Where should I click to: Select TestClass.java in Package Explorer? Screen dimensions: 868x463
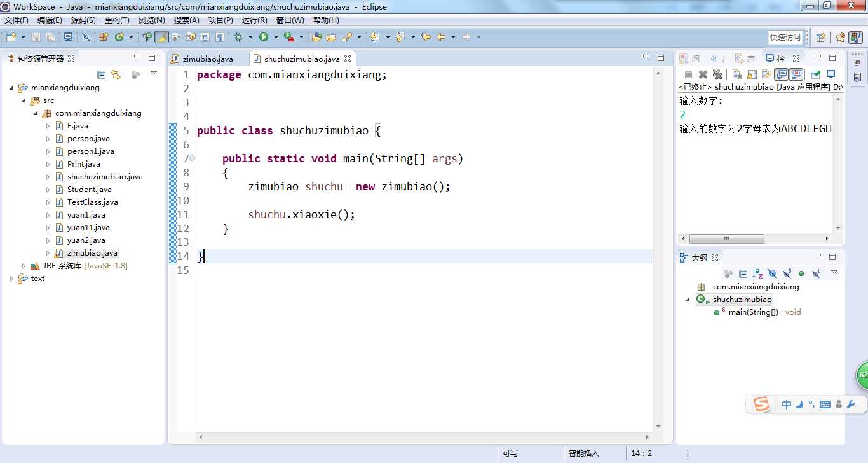coord(93,202)
